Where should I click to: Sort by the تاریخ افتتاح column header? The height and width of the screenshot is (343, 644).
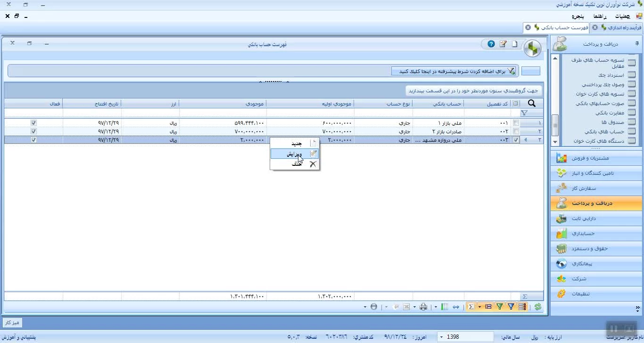click(92, 104)
